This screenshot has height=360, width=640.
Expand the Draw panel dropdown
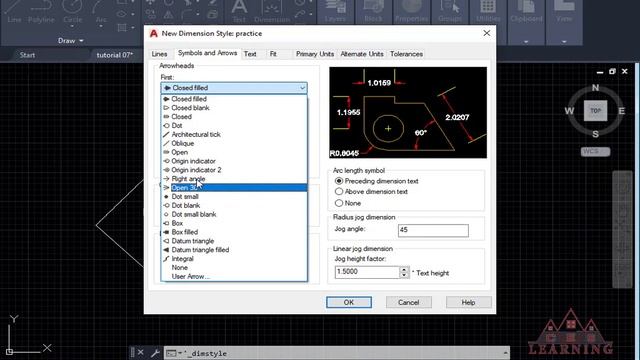71,41
